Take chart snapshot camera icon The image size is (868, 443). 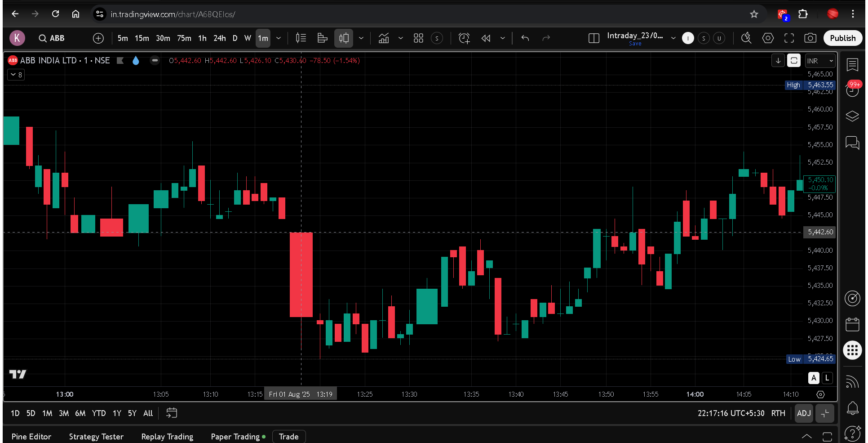(x=810, y=38)
